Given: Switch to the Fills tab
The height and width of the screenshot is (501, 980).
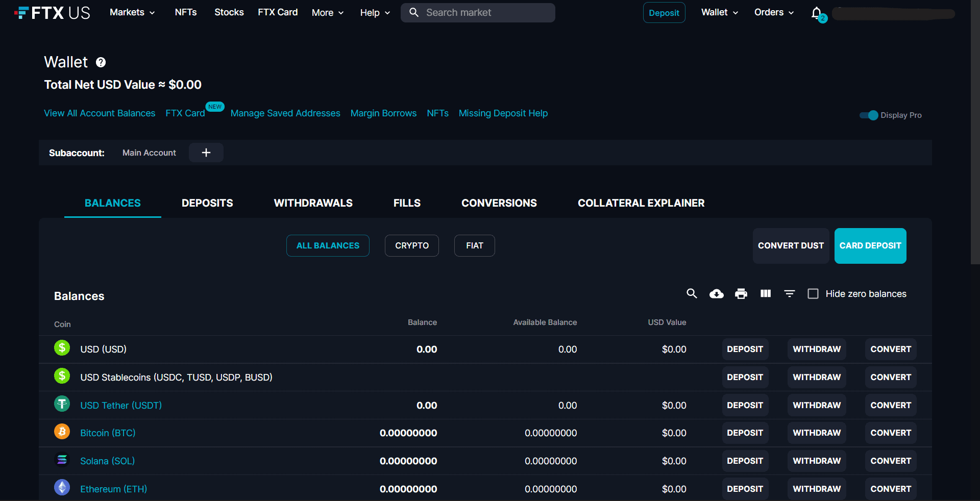Looking at the screenshot, I should tap(407, 203).
